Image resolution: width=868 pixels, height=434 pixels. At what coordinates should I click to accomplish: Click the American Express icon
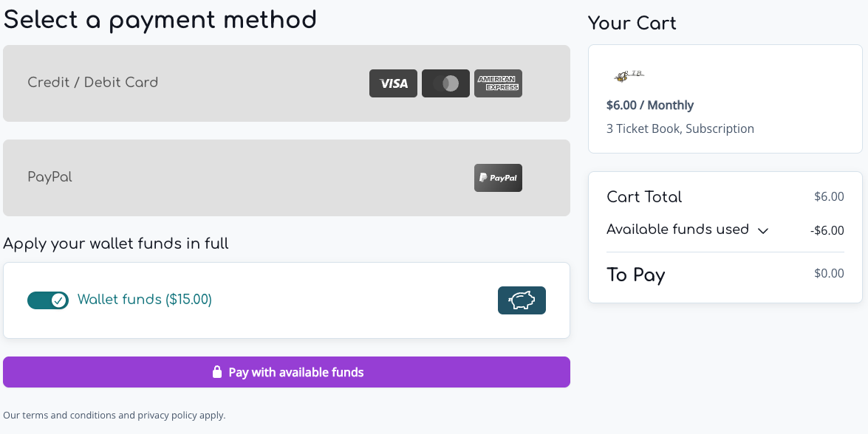498,83
